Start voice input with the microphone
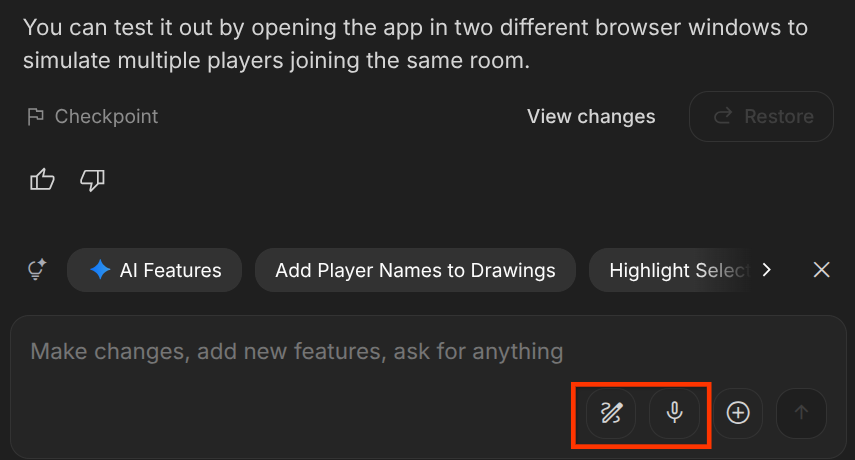The height and width of the screenshot is (460, 855). [675, 413]
